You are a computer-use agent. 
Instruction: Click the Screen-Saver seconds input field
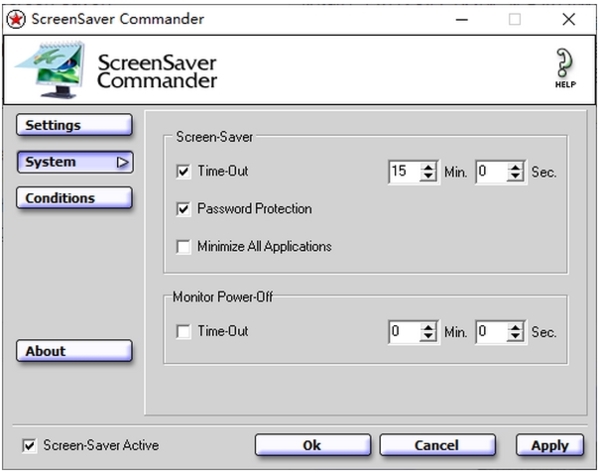[492, 172]
